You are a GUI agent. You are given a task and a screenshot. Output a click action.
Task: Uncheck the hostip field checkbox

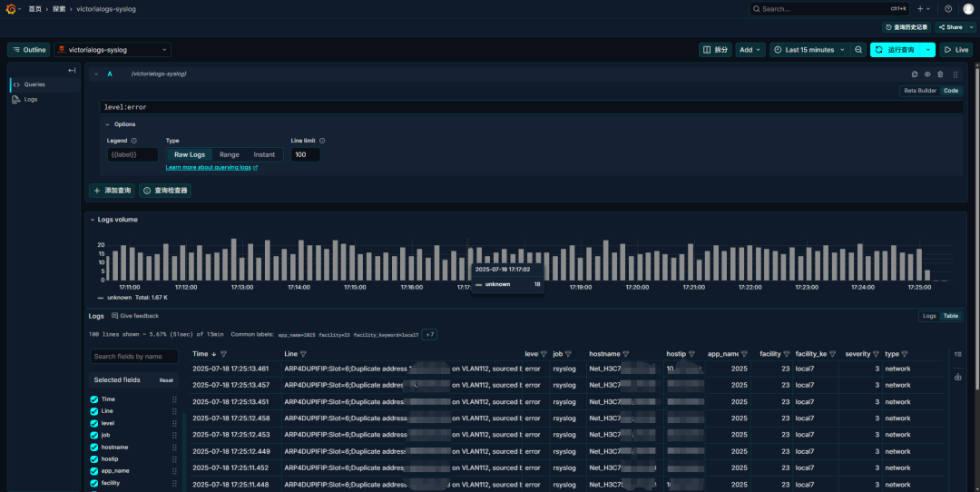tap(93, 458)
